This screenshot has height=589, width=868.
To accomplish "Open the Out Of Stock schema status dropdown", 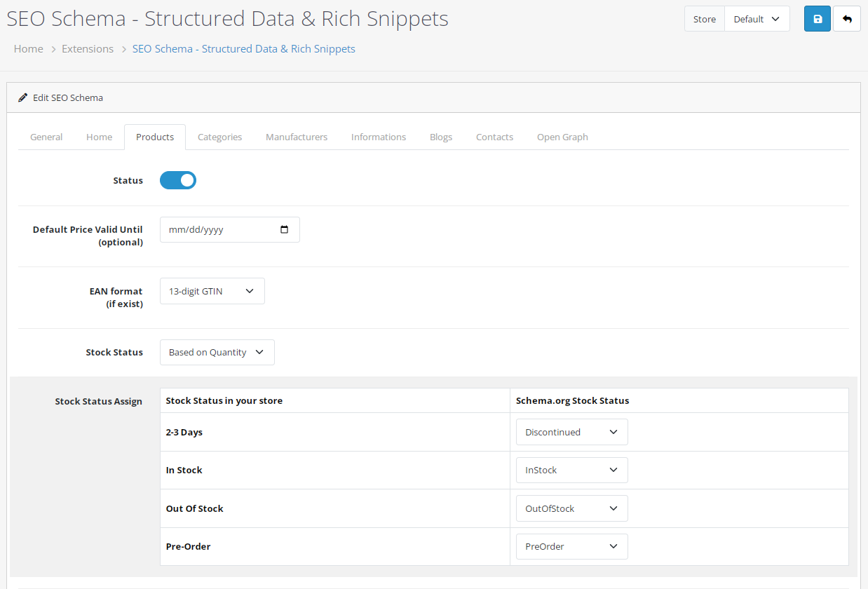I will tap(572, 508).
